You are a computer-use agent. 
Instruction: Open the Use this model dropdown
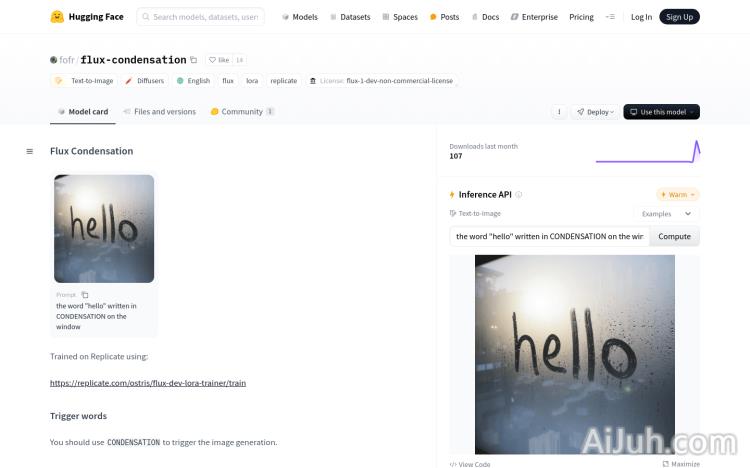point(661,112)
